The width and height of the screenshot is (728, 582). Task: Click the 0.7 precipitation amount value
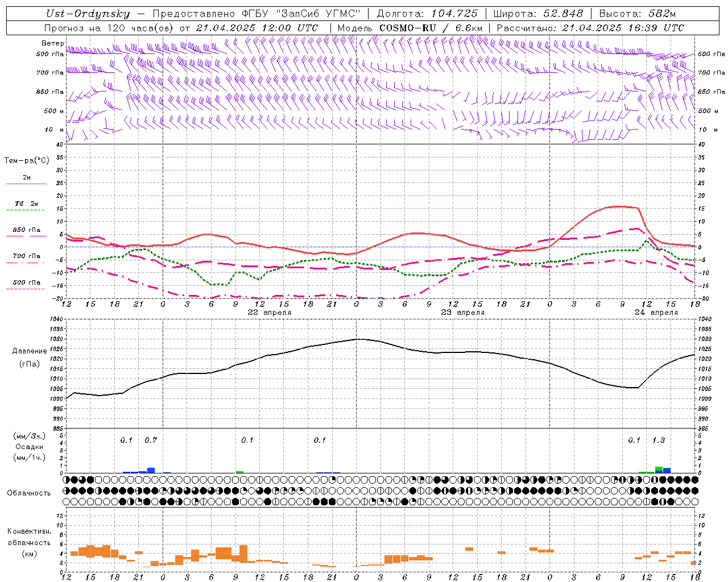click(x=151, y=440)
